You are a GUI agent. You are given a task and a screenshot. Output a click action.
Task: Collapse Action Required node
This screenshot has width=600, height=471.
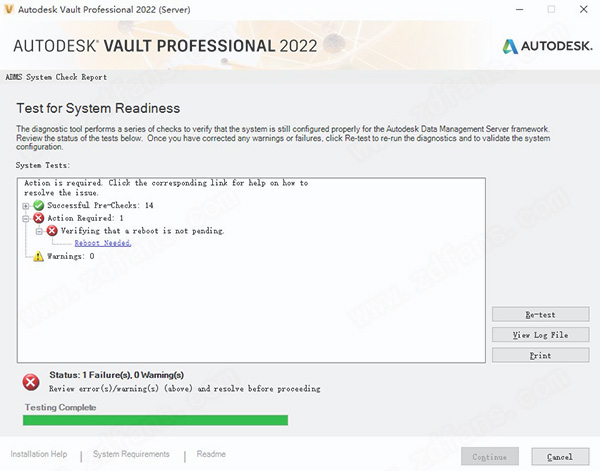click(x=26, y=219)
